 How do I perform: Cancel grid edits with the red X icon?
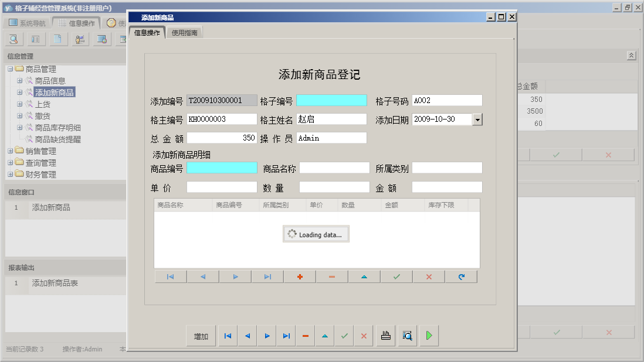(429, 276)
